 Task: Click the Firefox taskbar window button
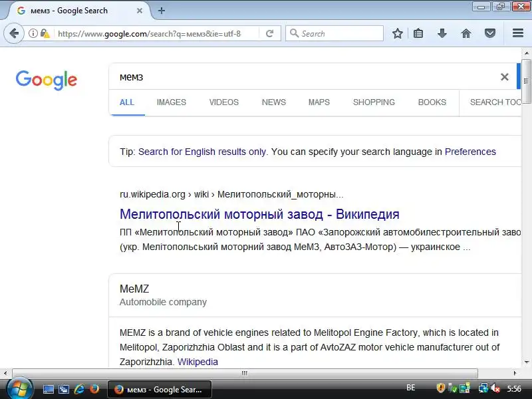click(x=160, y=389)
